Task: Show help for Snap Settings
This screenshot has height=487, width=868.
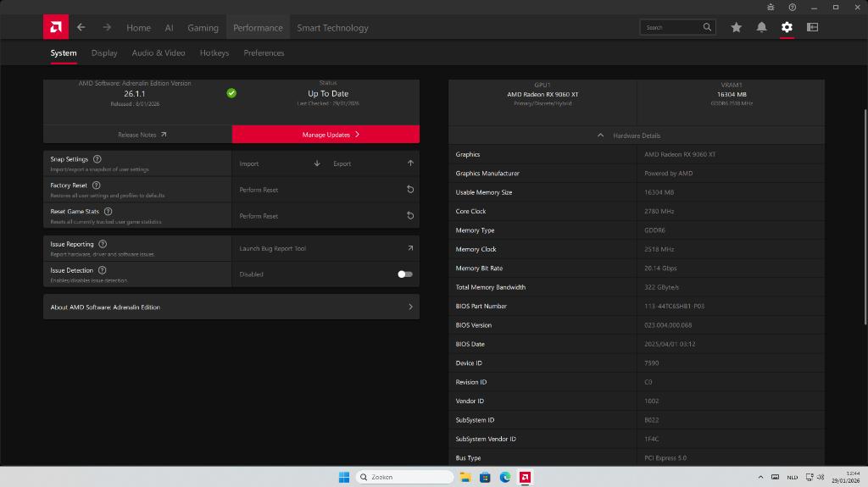Action: coord(97,159)
